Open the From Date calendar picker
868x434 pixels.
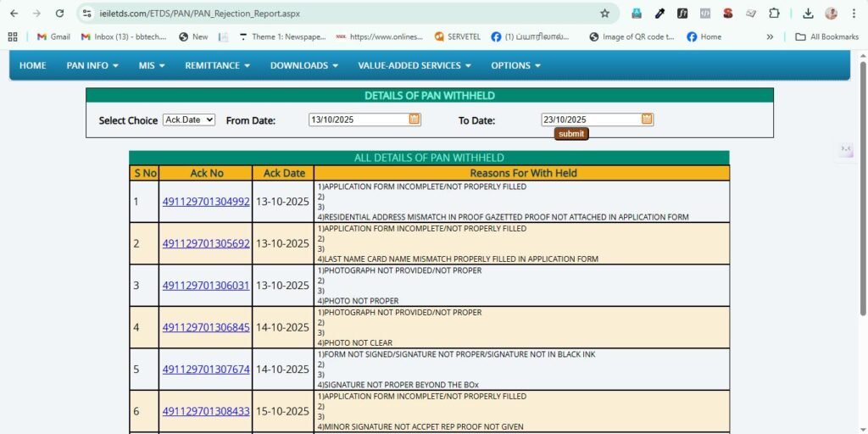pos(415,120)
